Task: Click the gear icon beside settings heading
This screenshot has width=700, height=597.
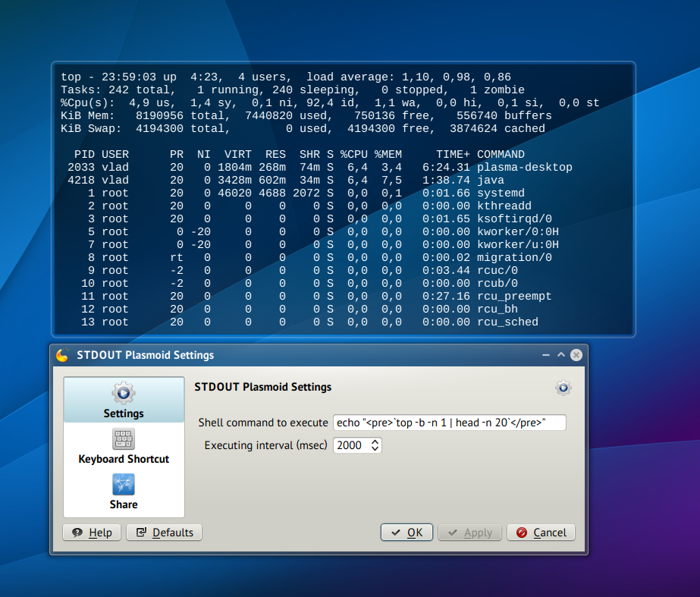Action: (x=563, y=388)
